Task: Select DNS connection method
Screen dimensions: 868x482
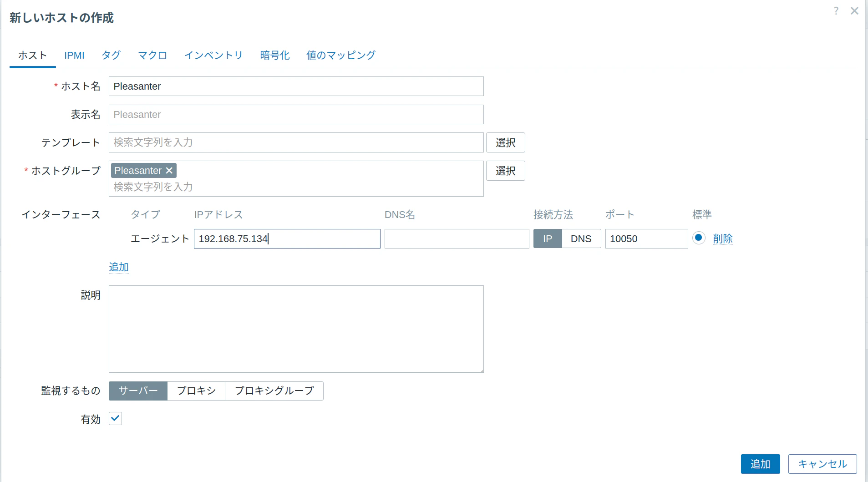Action: 581,239
